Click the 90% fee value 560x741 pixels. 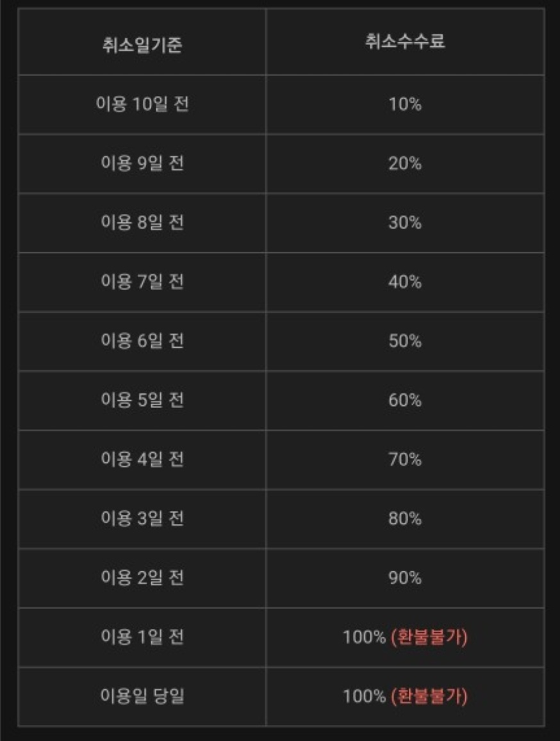405,578
